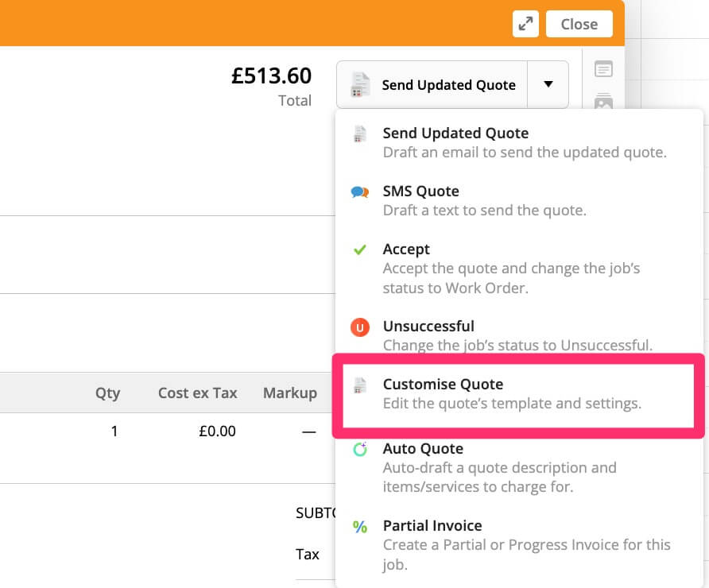Click the £0.00 cost field
Viewport: 709px width, 588px height.
(217, 431)
